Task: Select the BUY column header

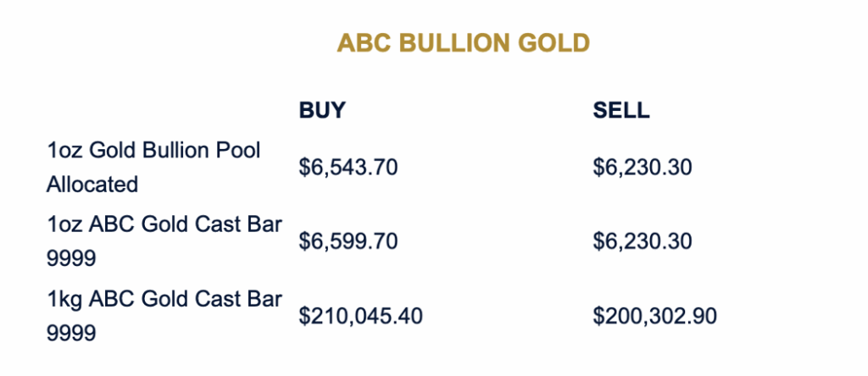Action: pos(323,111)
